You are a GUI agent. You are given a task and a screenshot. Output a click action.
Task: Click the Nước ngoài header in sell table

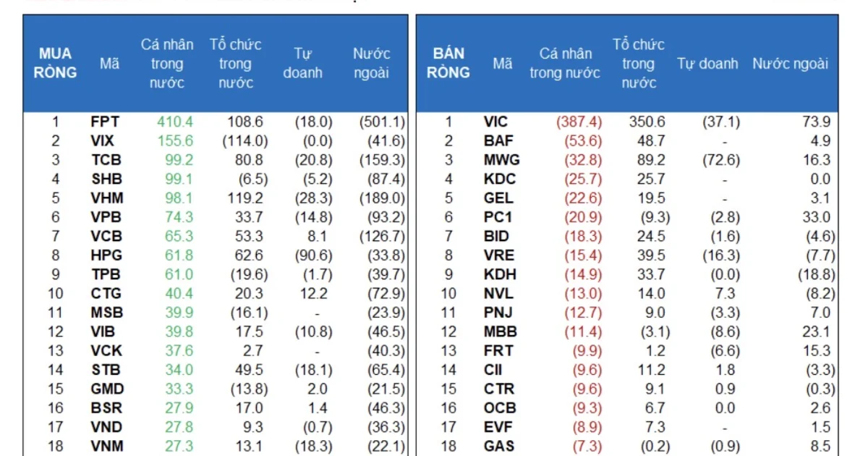tap(790, 64)
